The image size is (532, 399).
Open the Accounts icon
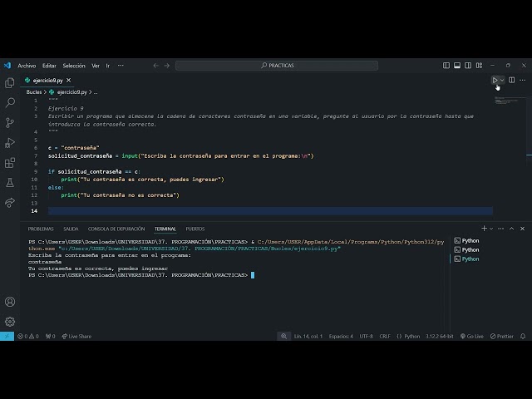(10, 302)
